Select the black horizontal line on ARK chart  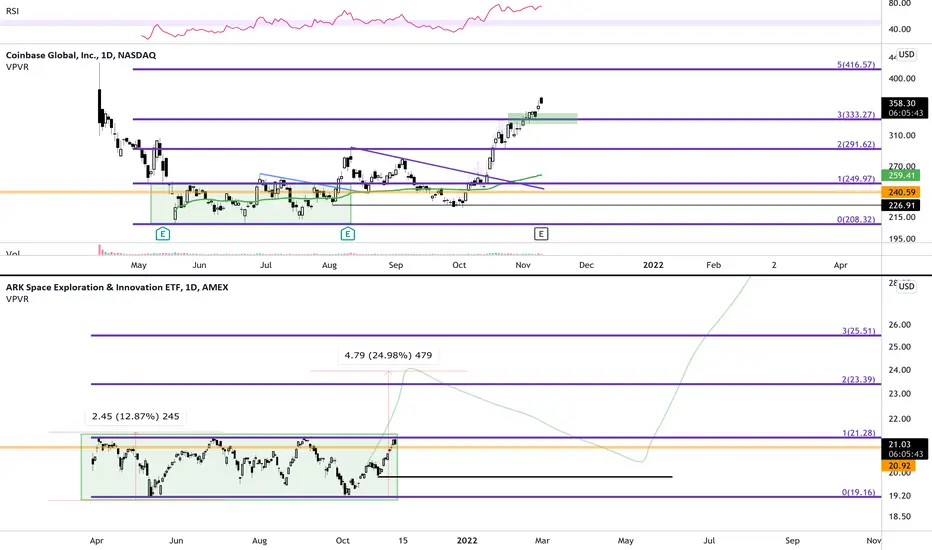point(525,477)
